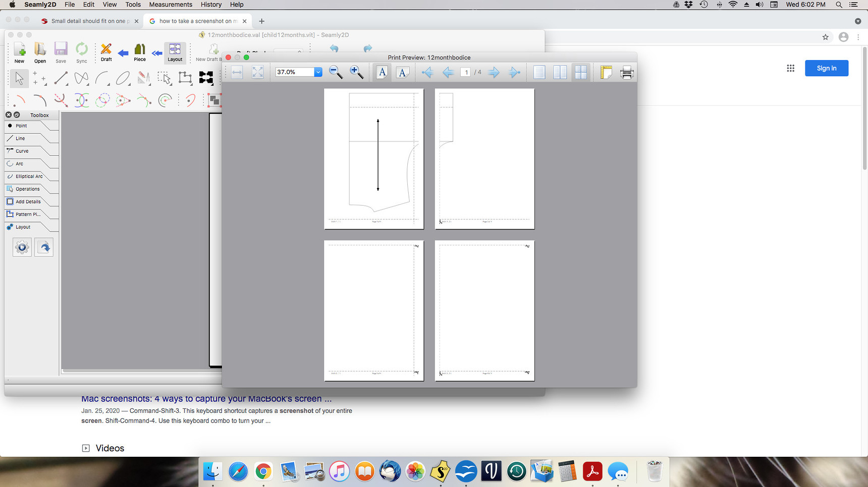Jump to the last page with the forward arrow
The image size is (868, 487).
pos(515,72)
